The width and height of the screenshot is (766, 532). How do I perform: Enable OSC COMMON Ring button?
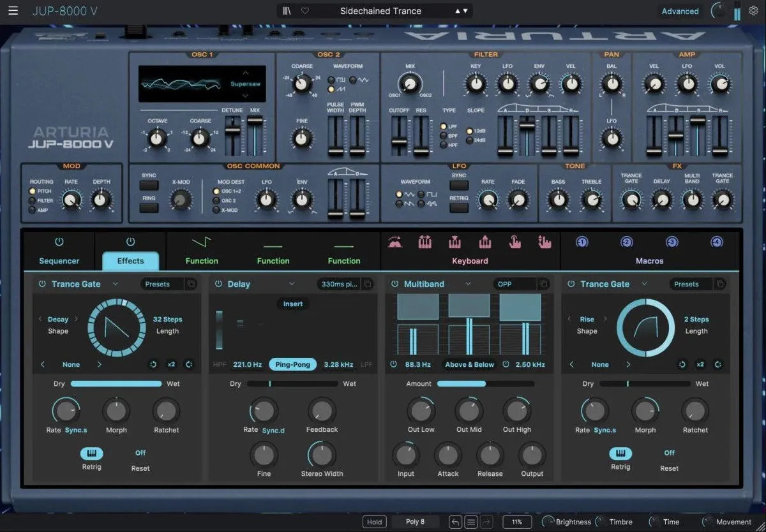(x=149, y=208)
